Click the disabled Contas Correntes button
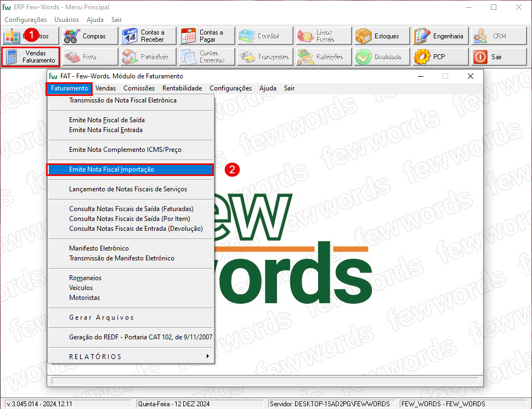The height and width of the screenshot is (409, 532). 207,56
